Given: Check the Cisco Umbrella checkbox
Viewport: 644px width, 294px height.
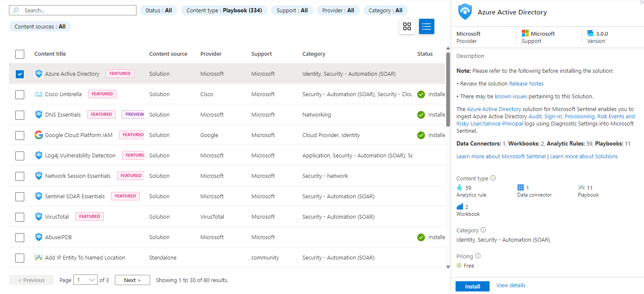Looking at the screenshot, I should click(20, 94).
